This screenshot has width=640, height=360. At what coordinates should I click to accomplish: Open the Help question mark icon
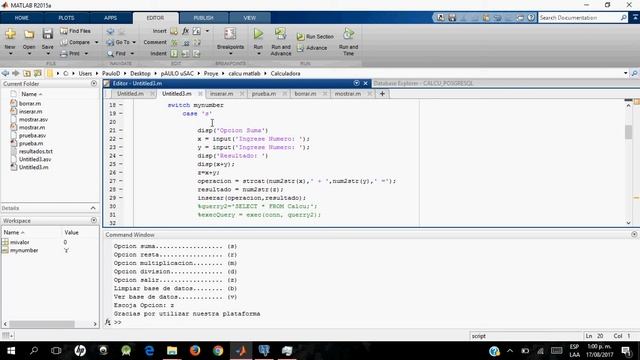(531, 18)
